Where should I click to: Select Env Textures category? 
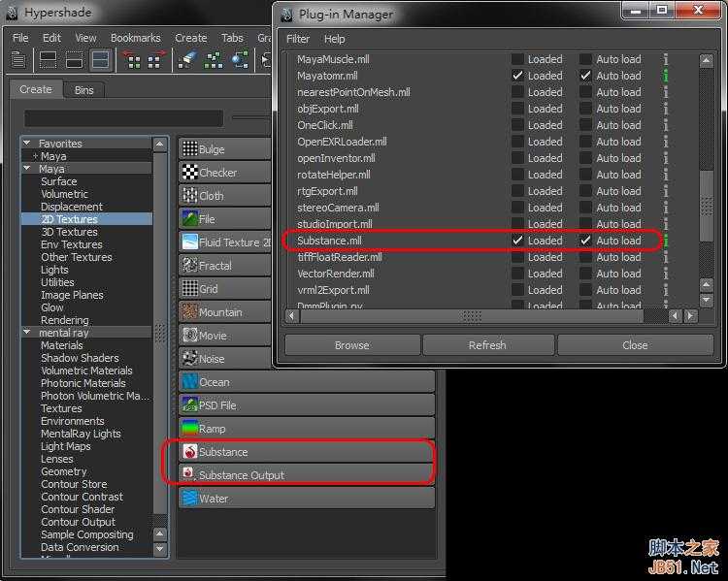[72, 244]
